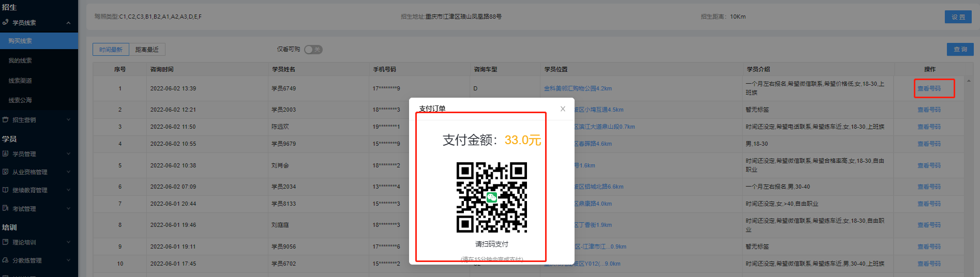The height and width of the screenshot is (277, 980).
Task: Open location link ending 丁香街1.9km
Action: coord(593,225)
